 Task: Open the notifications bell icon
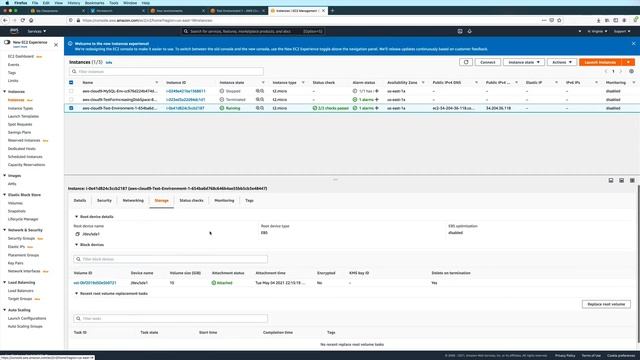[469, 31]
